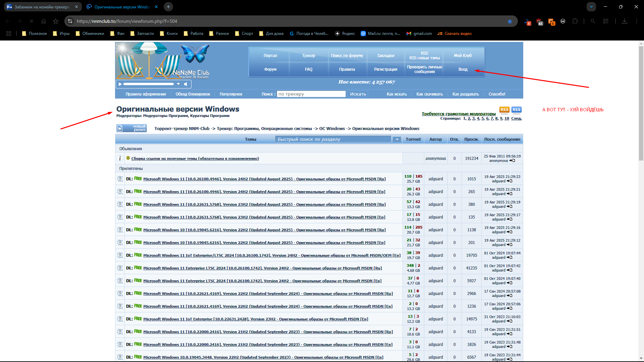Open Поиск по форуму menu item
644x362 pixels.
pos(347,56)
